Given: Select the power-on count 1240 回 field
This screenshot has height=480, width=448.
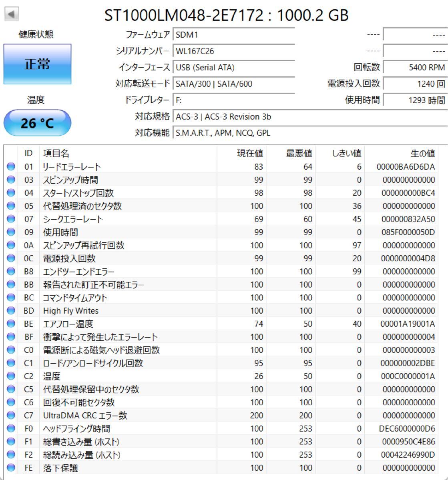Looking at the screenshot, I should 415,84.
